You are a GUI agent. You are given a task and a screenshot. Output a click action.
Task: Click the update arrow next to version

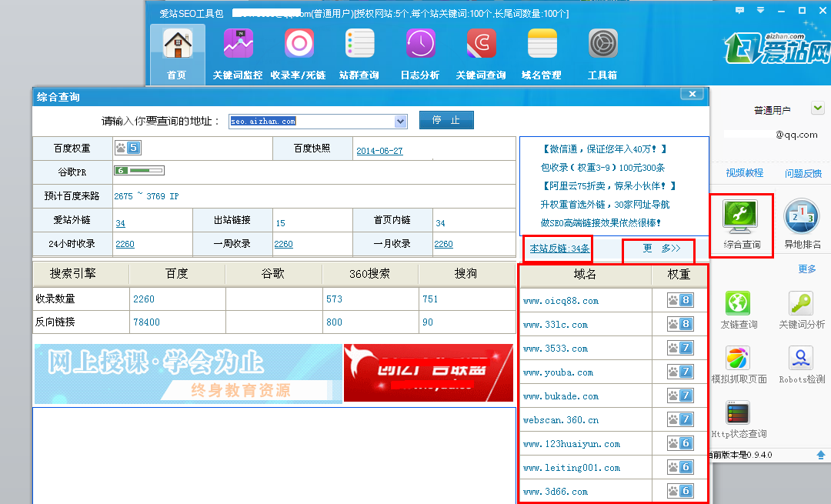coord(821,455)
